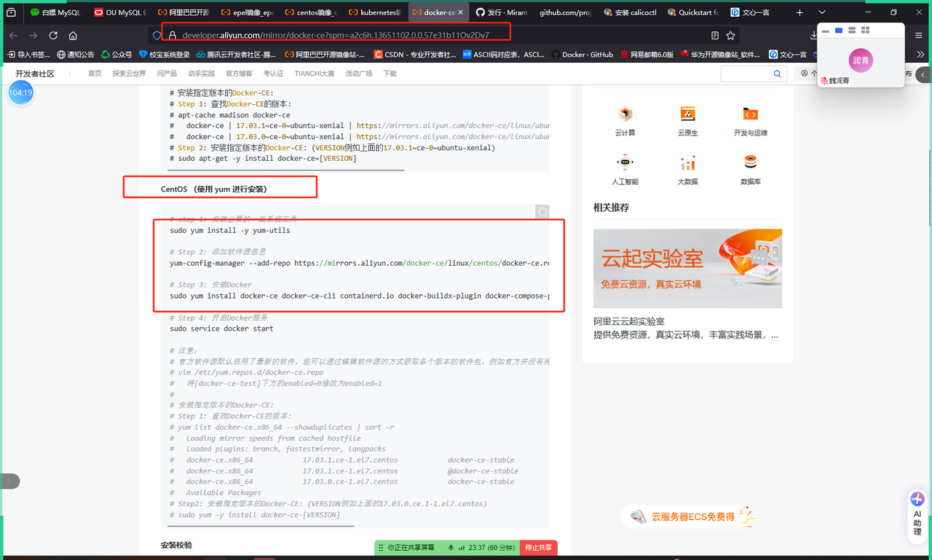
Task: Open the AI 助理 assistant button
Action: point(917,514)
